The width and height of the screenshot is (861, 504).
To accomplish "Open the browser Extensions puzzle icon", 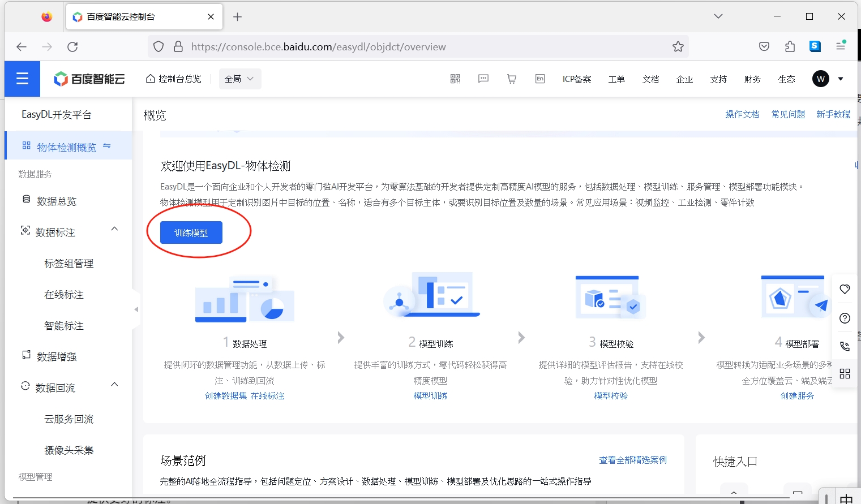I will click(x=790, y=47).
